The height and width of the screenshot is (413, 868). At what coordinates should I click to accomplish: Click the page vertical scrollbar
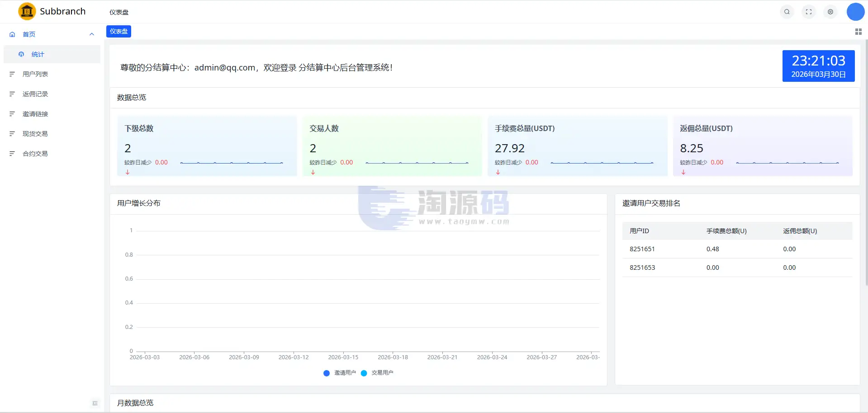tap(866, 163)
